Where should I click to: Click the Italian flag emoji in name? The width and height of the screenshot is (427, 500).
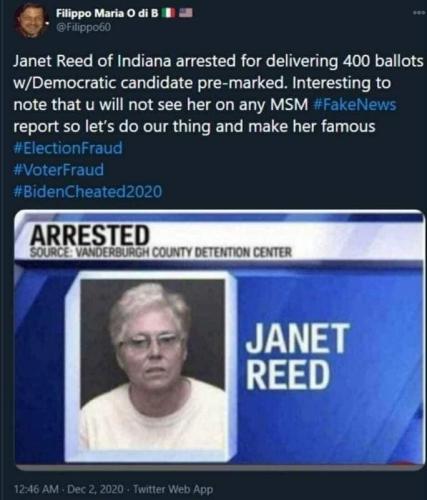[x=169, y=13]
